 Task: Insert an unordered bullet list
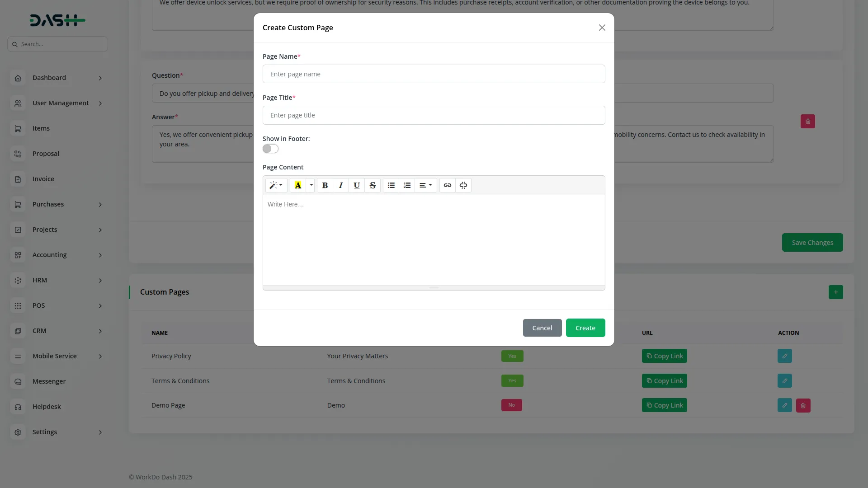pyautogui.click(x=391, y=185)
